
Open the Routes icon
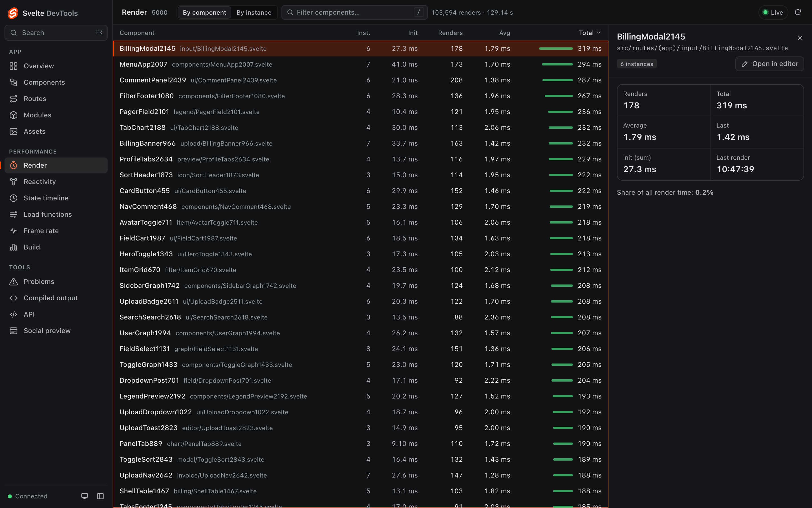click(x=14, y=99)
